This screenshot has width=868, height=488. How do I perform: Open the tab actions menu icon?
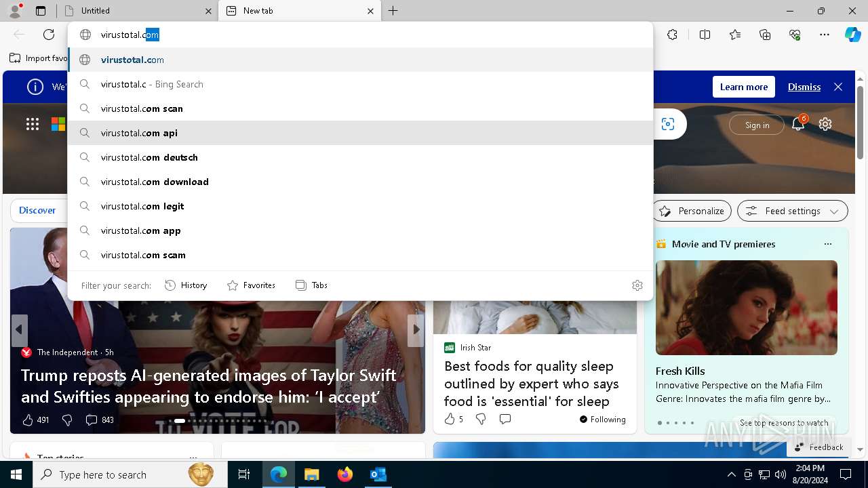point(41,11)
